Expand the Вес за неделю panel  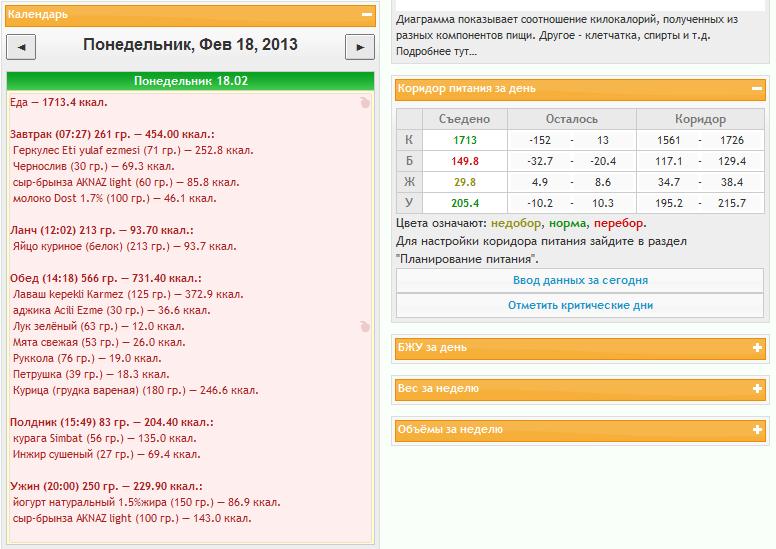tap(757, 389)
